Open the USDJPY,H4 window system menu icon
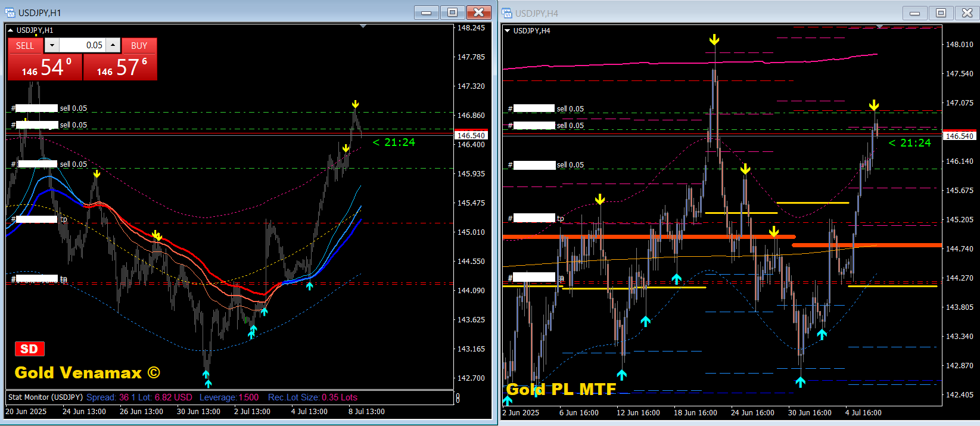 [507, 13]
